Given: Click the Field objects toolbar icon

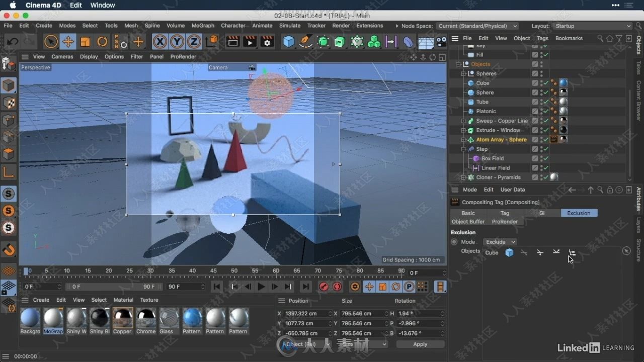Looking at the screenshot, I should click(391, 42).
